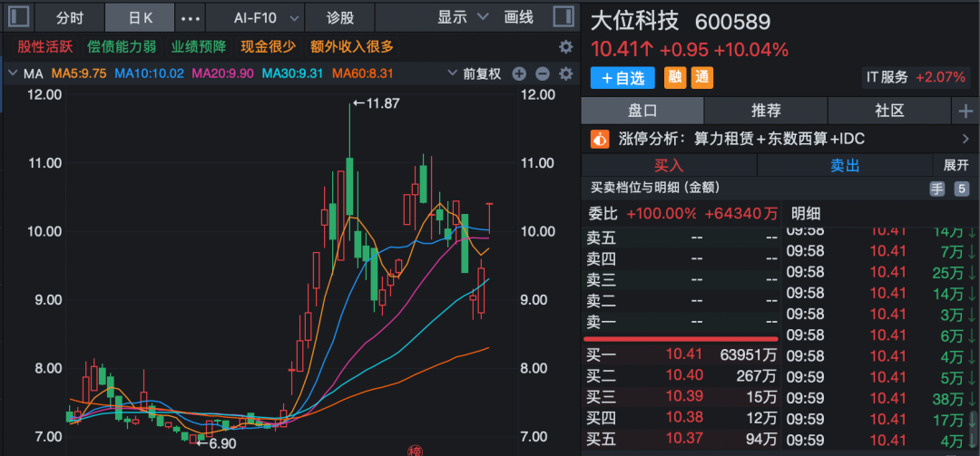Toggle the 手 lot unit display

point(936,189)
